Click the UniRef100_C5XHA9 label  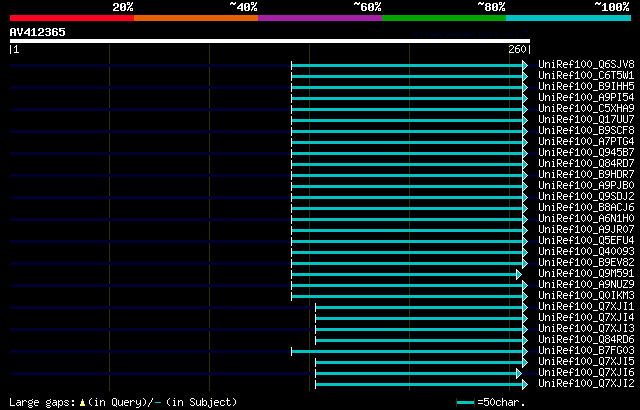tap(586, 109)
